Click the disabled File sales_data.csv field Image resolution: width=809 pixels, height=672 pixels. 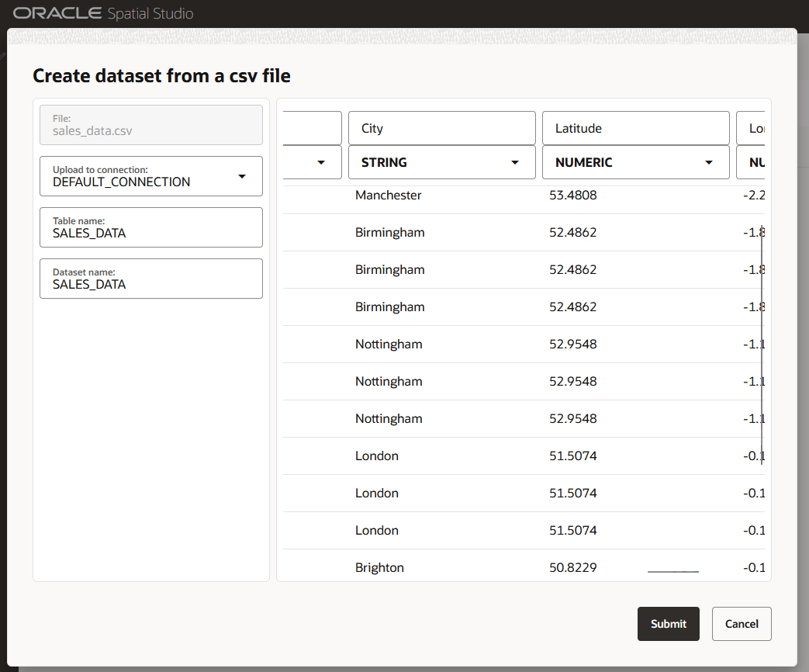(x=151, y=125)
